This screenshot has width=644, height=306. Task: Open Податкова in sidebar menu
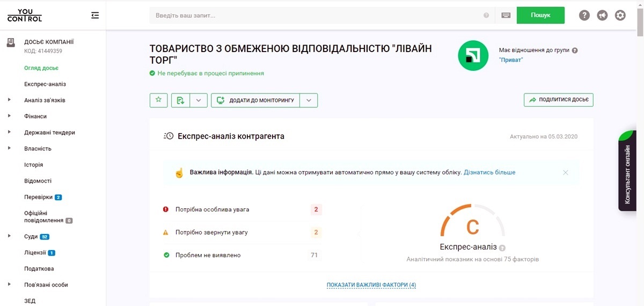pyautogui.click(x=39, y=268)
